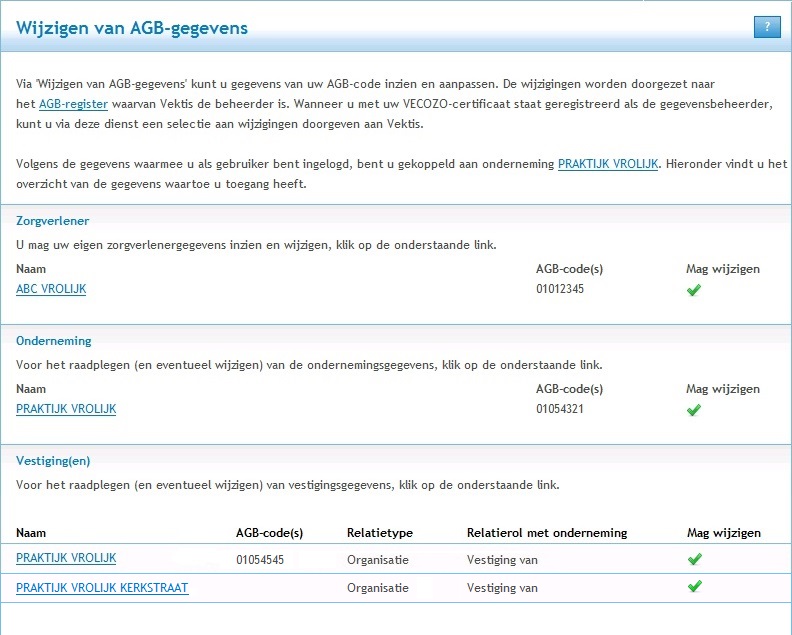Click the Relatietype column header
This screenshot has height=635, width=792.
pyautogui.click(x=379, y=533)
